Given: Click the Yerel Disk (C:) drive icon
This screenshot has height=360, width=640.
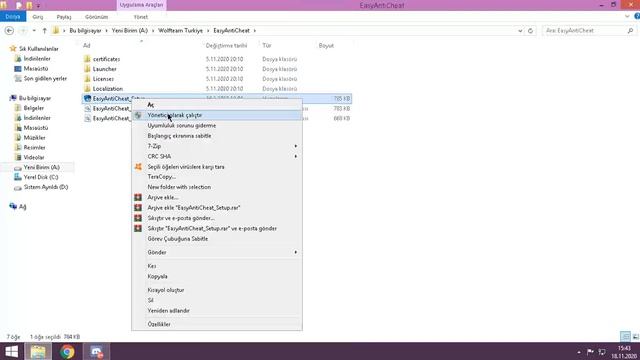Looking at the screenshot, I should pos(18,177).
